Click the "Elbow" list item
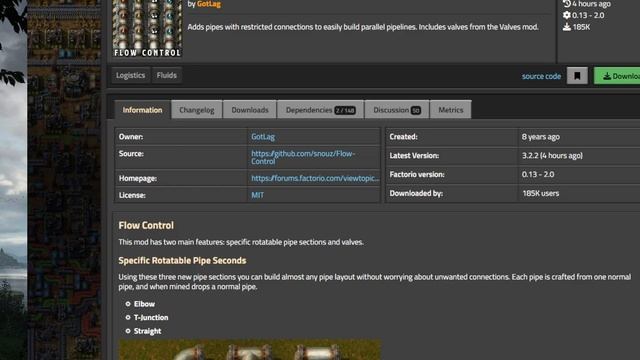Viewport: 640px width, 360px height. coord(144,304)
